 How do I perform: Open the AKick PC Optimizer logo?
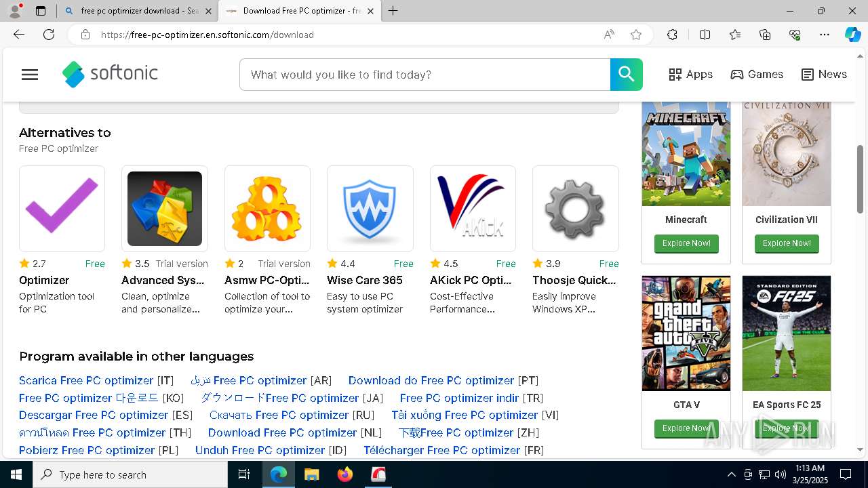click(x=473, y=209)
